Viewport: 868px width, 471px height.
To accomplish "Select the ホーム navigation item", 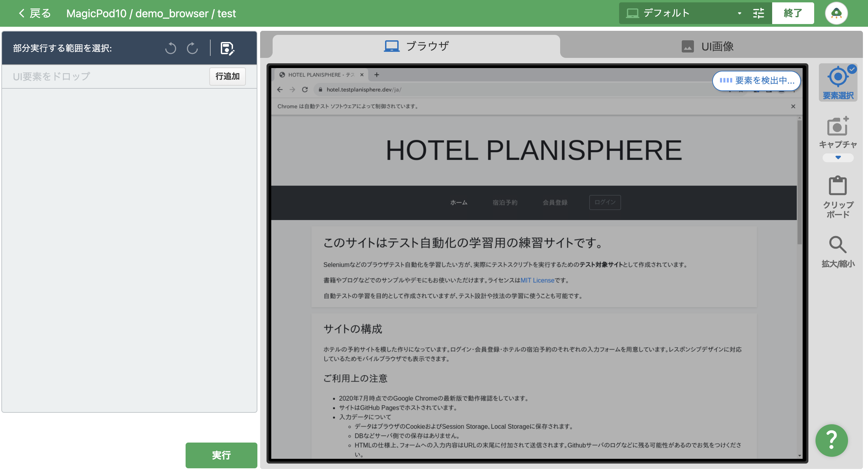I will coord(459,202).
